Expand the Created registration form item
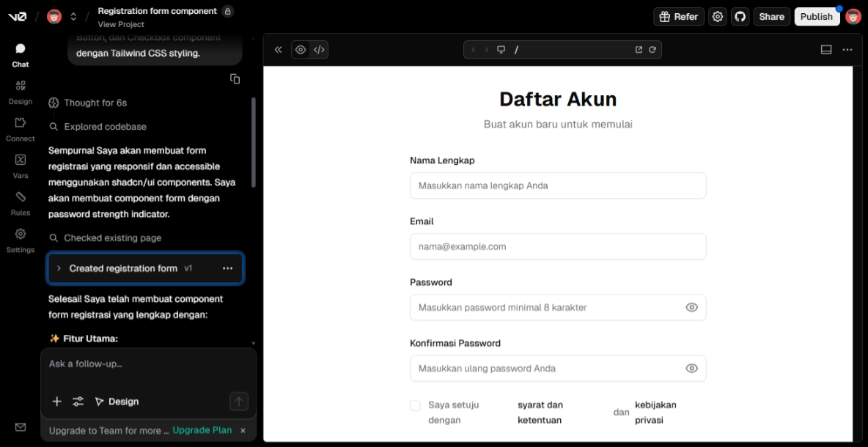Viewport: 868px width, 447px height. click(x=59, y=269)
